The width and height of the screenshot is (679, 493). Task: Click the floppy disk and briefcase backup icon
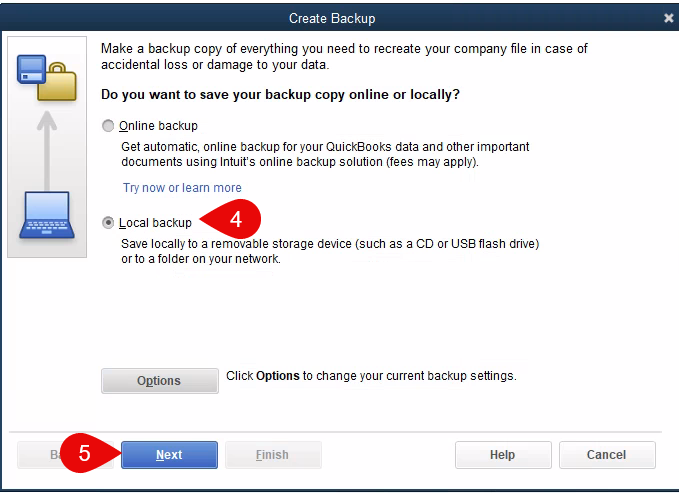click(x=47, y=78)
